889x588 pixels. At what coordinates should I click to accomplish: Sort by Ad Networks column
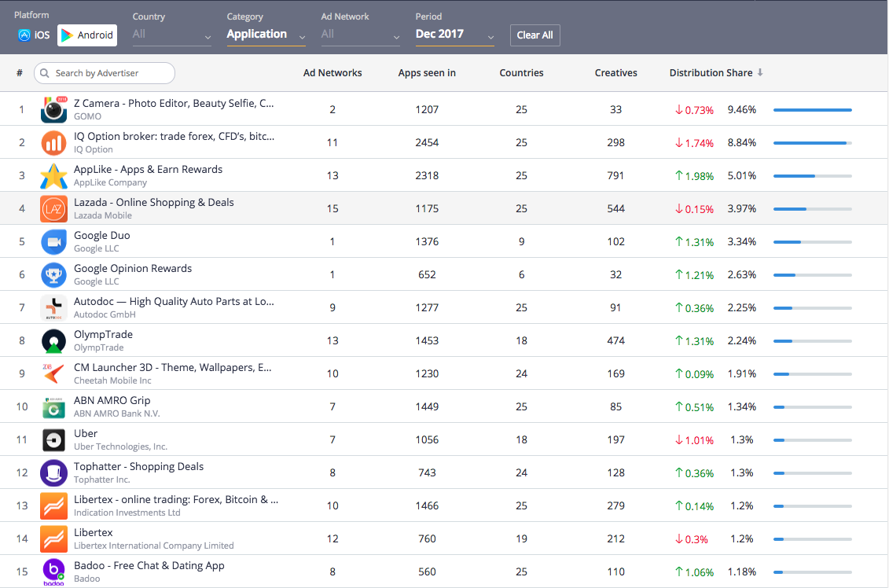click(332, 73)
